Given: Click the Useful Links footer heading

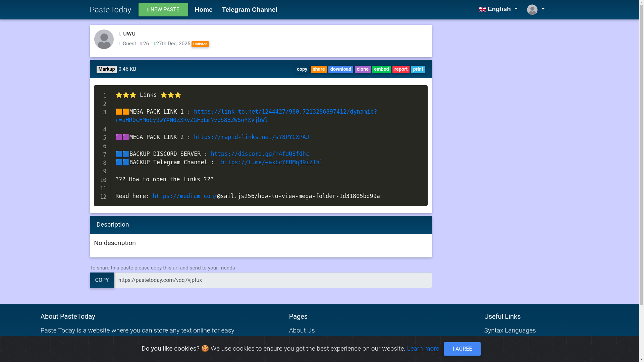Looking at the screenshot, I should (x=502, y=316).
